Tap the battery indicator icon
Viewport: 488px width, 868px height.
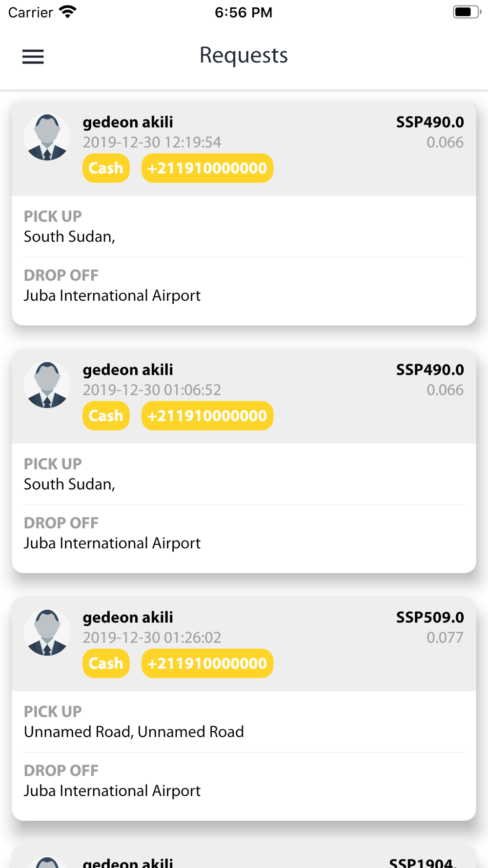click(x=467, y=12)
